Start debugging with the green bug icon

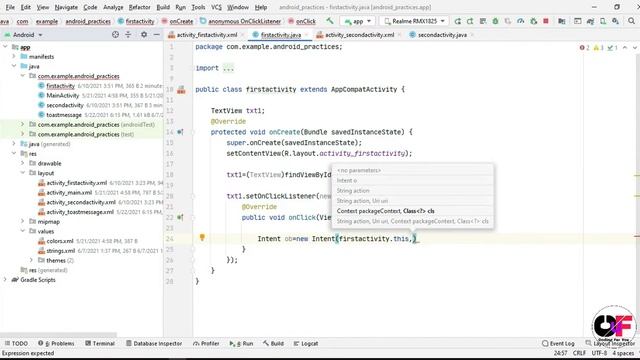pyautogui.click(x=496, y=21)
